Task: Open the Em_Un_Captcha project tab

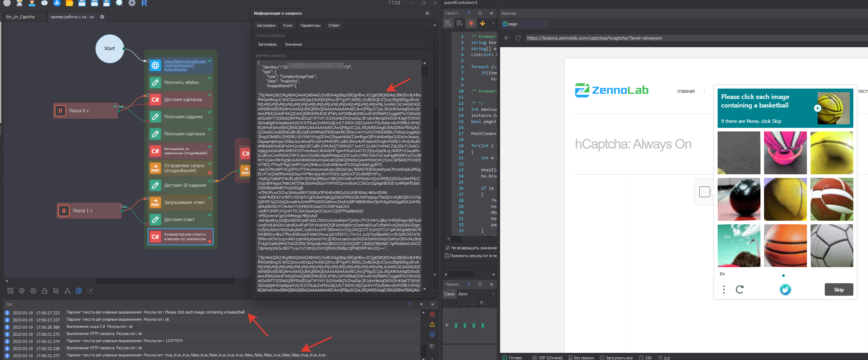Action: (x=21, y=17)
